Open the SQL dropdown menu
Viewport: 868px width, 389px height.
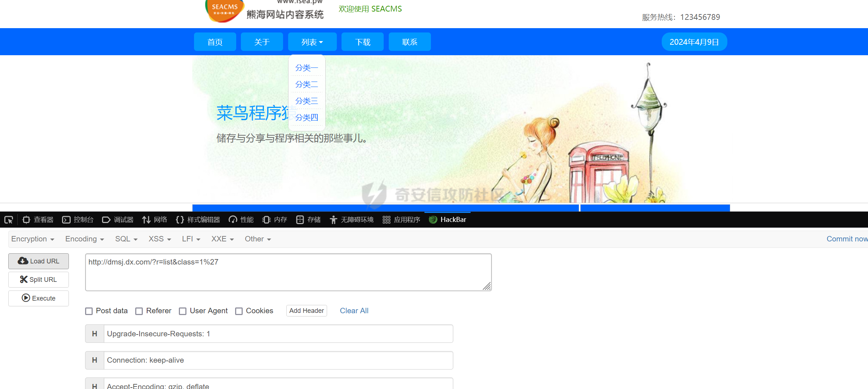coord(126,239)
